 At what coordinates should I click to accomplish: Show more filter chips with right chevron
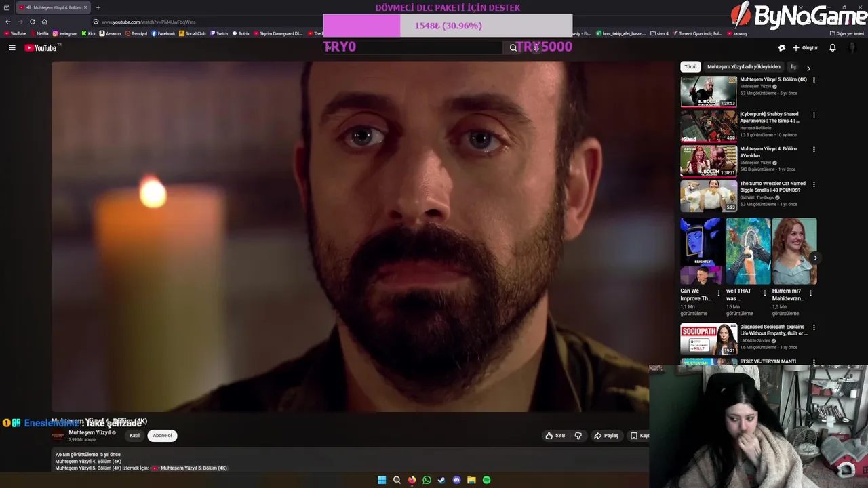808,68
